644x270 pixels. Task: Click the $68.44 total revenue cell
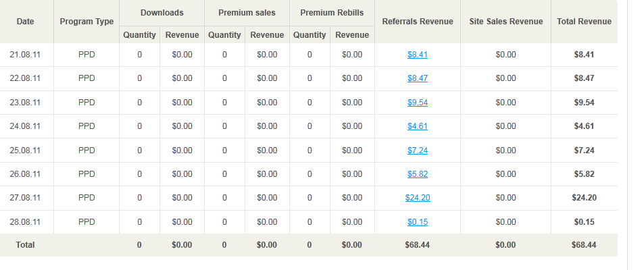coord(584,245)
